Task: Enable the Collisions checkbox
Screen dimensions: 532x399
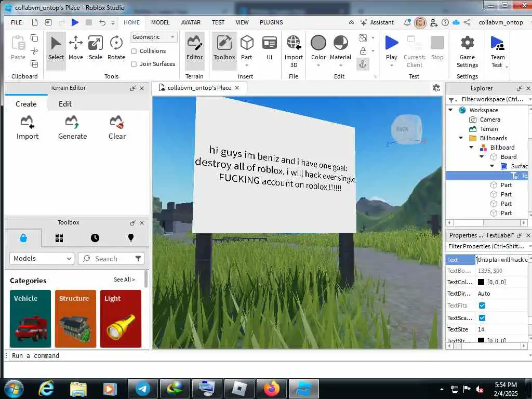Action: coord(134,51)
